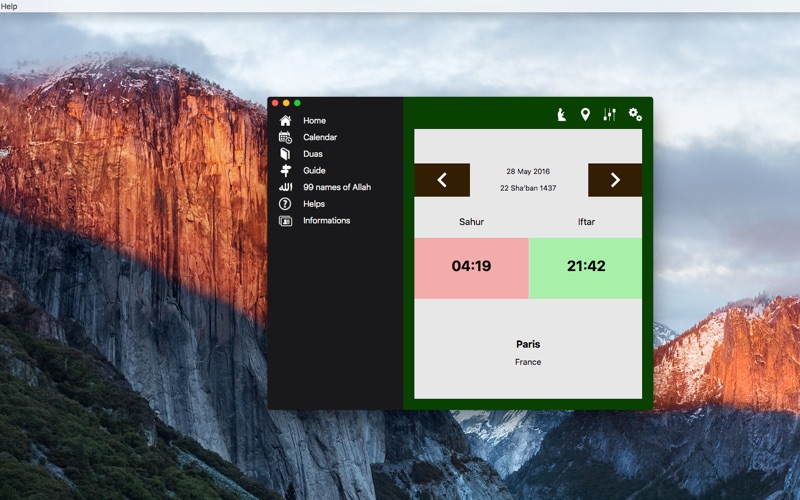
Task: Click the Allah calligraphy icon
Action: pos(285,187)
